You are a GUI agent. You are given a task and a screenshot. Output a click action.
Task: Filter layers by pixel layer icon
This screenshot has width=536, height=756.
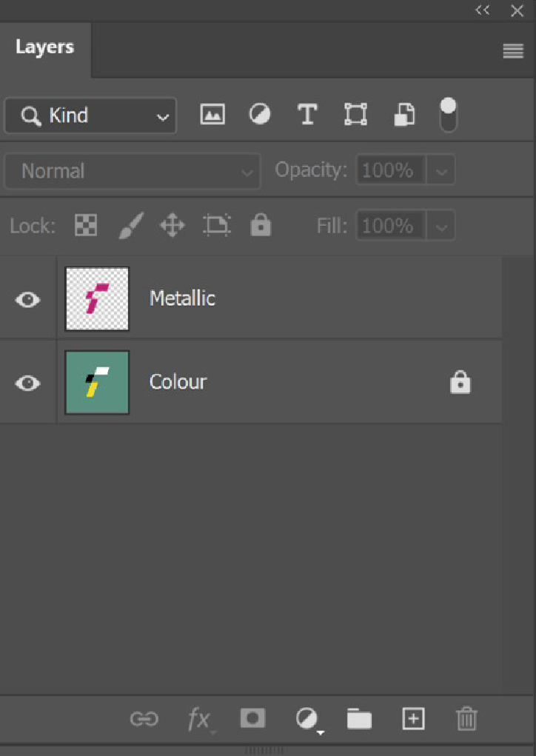tap(212, 115)
